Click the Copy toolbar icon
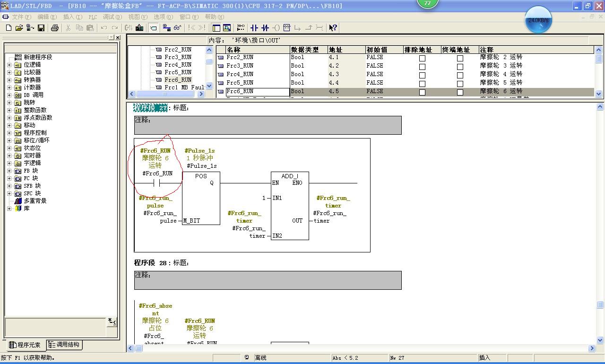The width and height of the screenshot is (605, 364). 79,28
